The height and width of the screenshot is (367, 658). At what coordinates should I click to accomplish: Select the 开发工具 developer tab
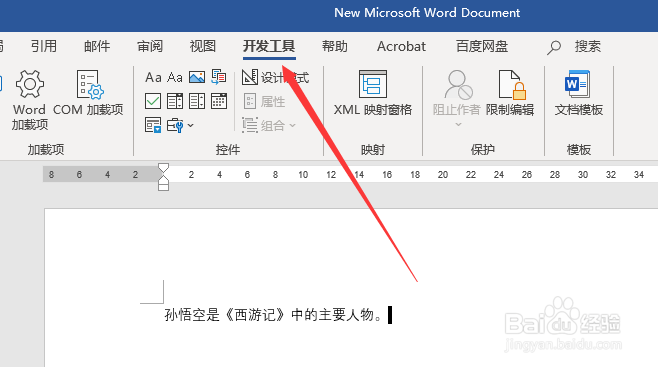click(269, 46)
